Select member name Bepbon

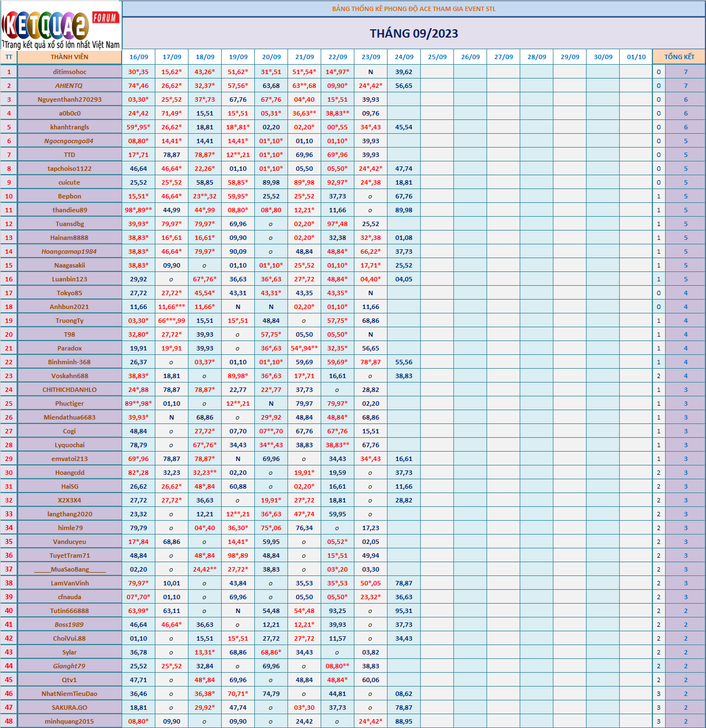70,196
